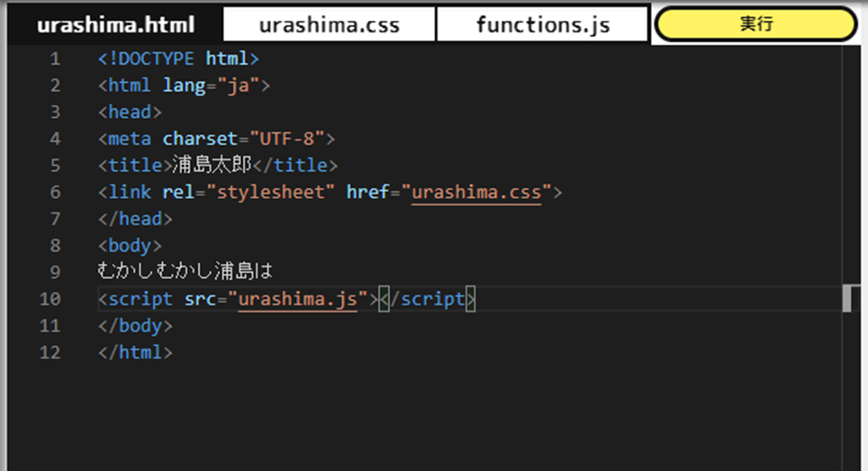Viewport: 868px width, 471px height.
Task: Follow the urashima.css link in href
Action: [x=476, y=193]
